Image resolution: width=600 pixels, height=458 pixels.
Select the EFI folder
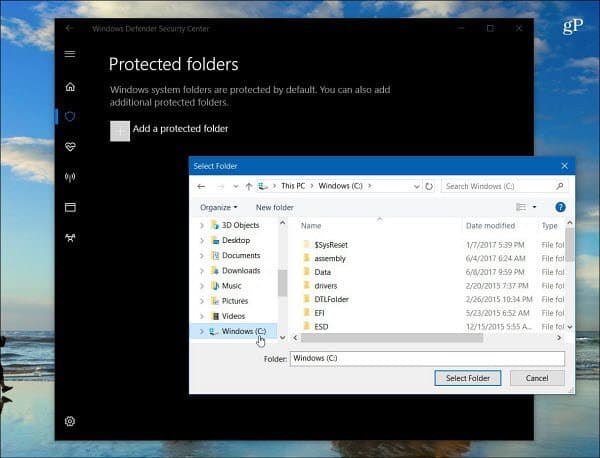pos(319,313)
